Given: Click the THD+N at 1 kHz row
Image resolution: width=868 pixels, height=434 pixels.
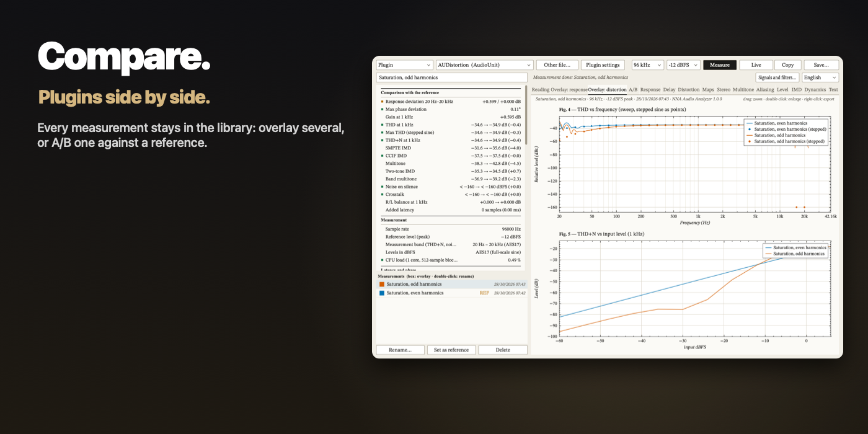Looking at the screenshot, I should pyautogui.click(x=451, y=140).
